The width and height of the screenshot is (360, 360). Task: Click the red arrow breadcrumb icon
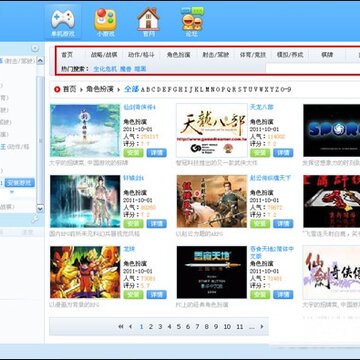coord(57,89)
